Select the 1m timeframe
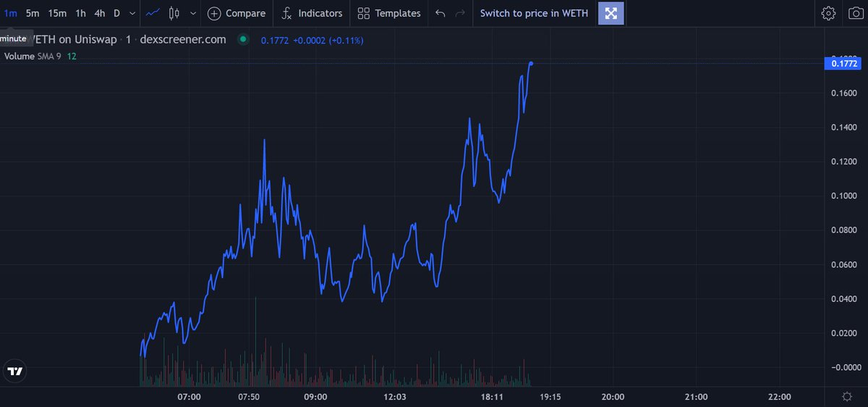This screenshot has height=407, width=868. pos(10,13)
